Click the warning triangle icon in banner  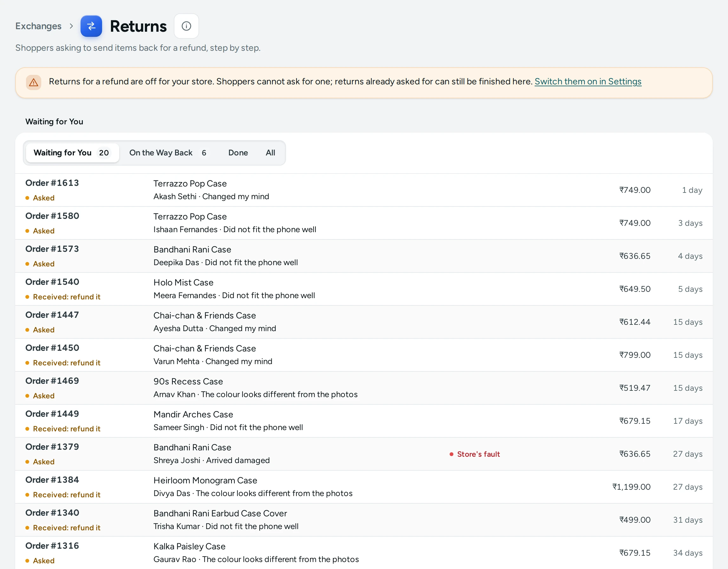[34, 82]
